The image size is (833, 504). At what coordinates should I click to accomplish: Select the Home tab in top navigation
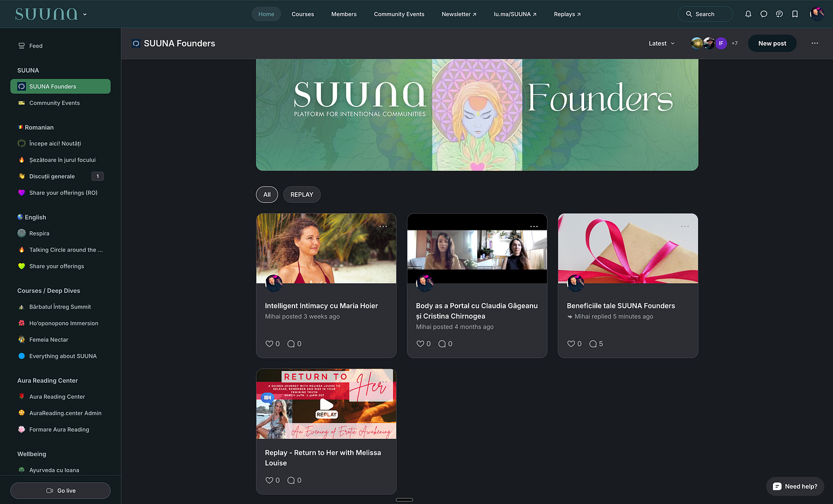(266, 14)
